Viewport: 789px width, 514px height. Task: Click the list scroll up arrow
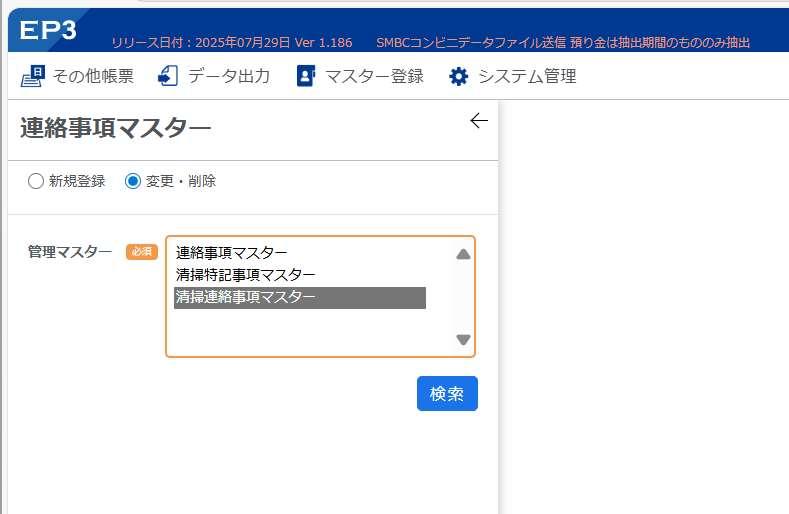click(463, 254)
